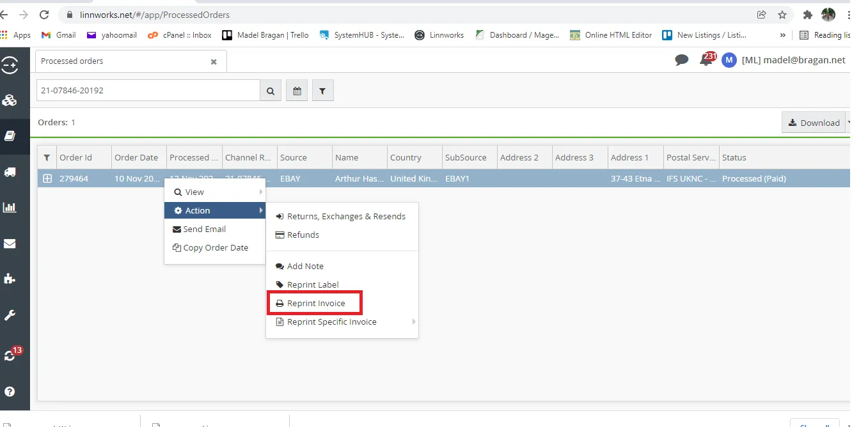Open the Email envelope sidebar icon
This screenshot has height=427, width=868.
[x=10, y=244]
